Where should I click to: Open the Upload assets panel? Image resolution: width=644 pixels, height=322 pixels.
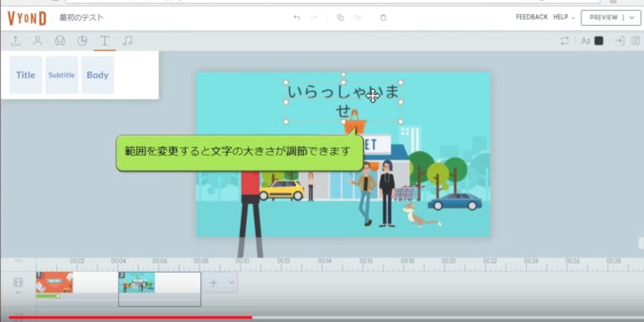tap(15, 40)
